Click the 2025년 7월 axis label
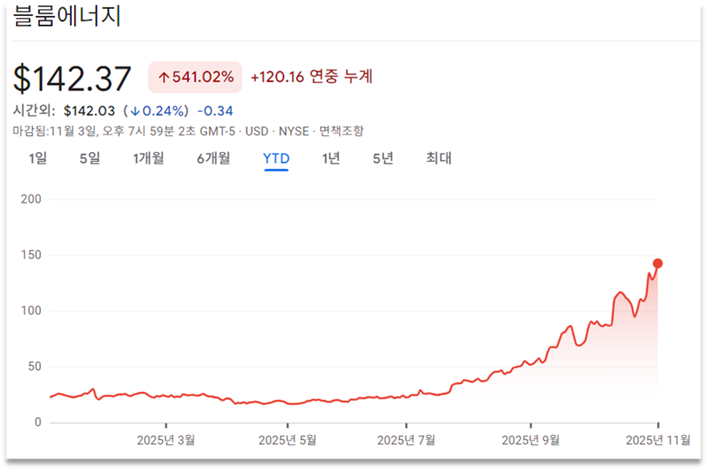The width and height of the screenshot is (708, 470). coord(406,439)
